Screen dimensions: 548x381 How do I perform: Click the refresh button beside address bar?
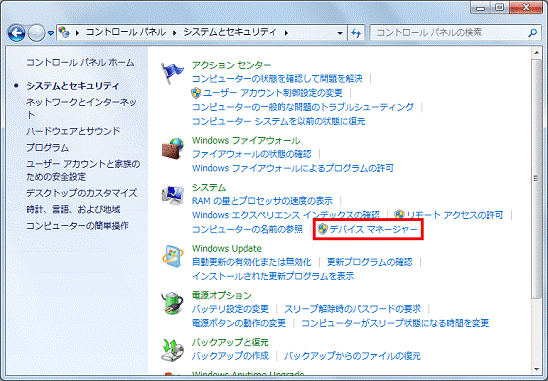(x=356, y=33)
